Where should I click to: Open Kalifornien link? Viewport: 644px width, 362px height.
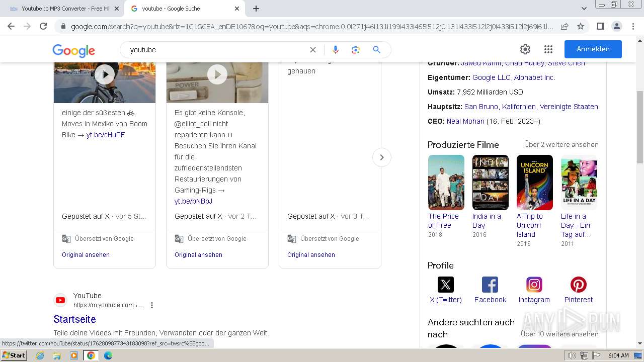519,107
